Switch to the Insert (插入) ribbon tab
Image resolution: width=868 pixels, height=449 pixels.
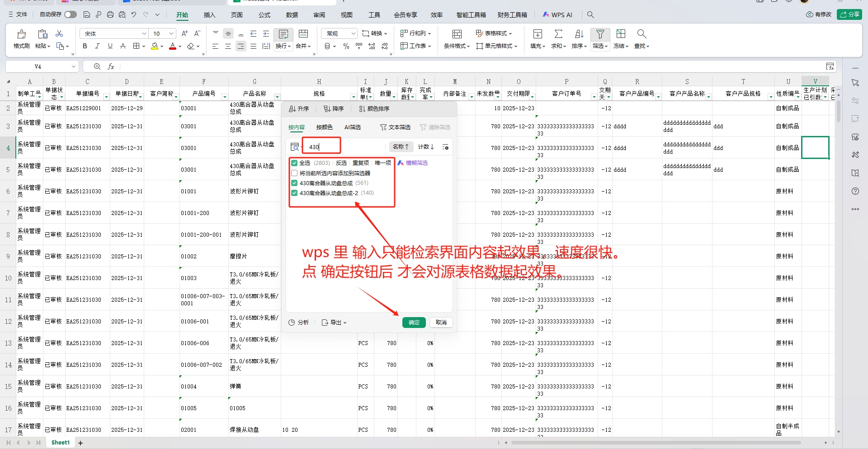(x=209, y=15)
